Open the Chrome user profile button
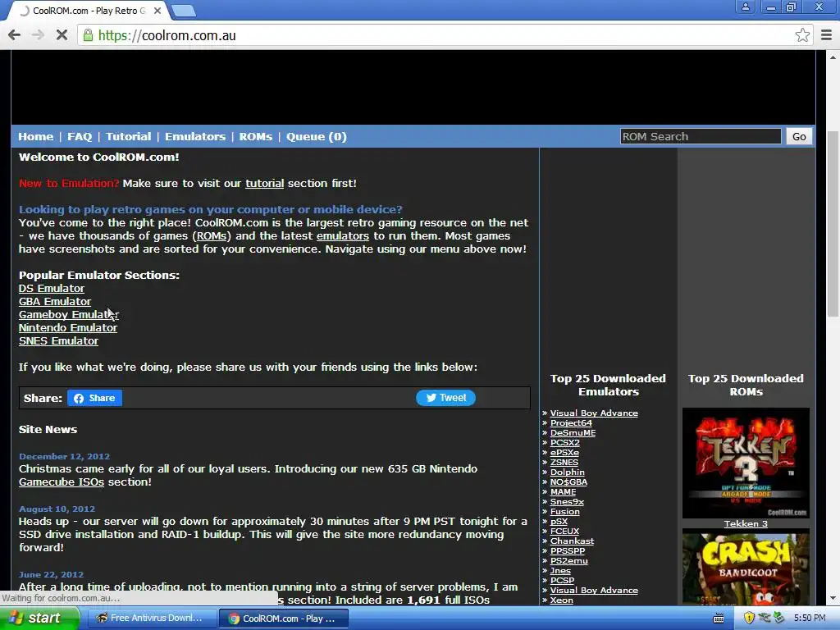The image size is (840, 630). (x=745, y=7)
